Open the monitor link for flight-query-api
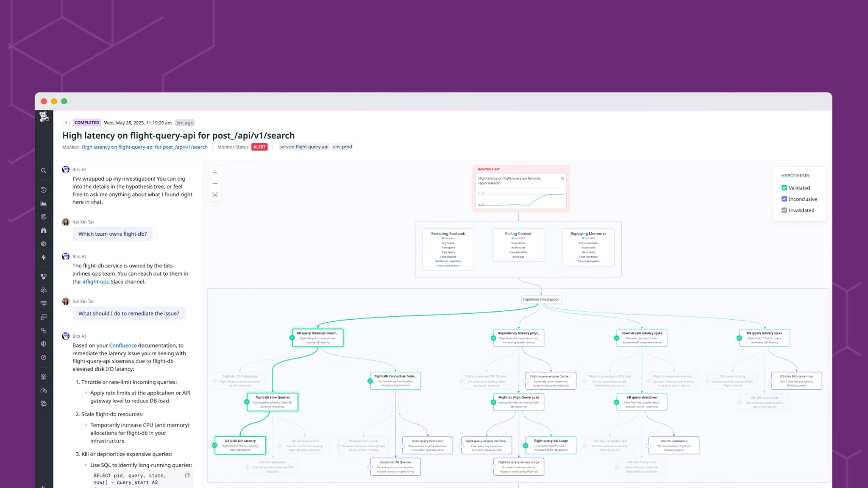Image resolution: width=868 pixels, height=488 pixels. pos(145,147)
